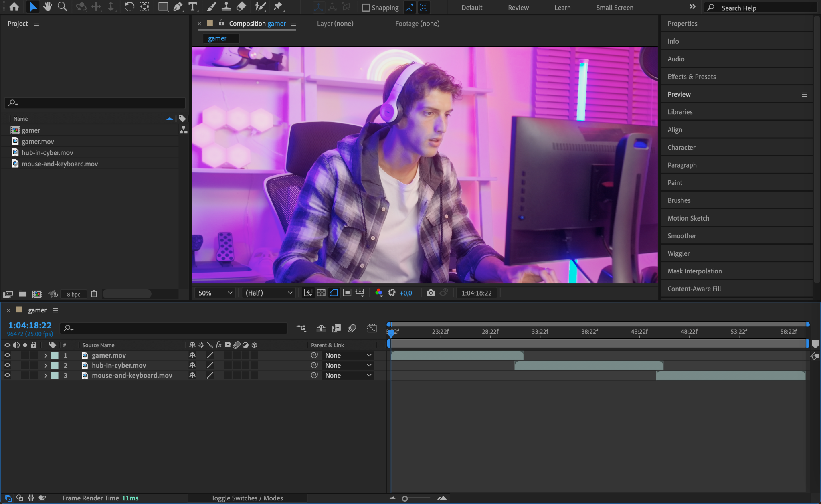821x504 pixels.
Task: Open the 50% magnification dropdown
Action: coord(215,293)
